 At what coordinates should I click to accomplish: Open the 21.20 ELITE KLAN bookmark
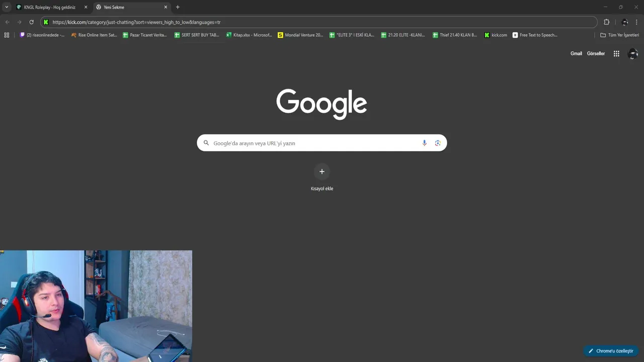click(403, 35)
